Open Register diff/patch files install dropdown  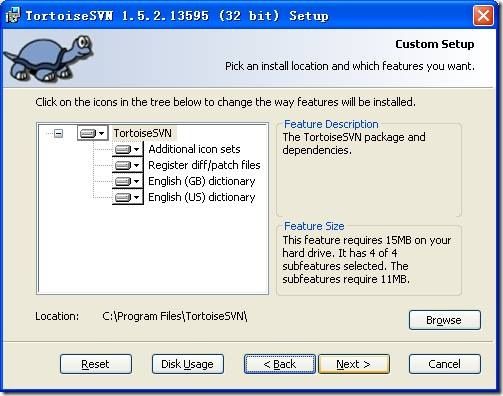[128, 165]
